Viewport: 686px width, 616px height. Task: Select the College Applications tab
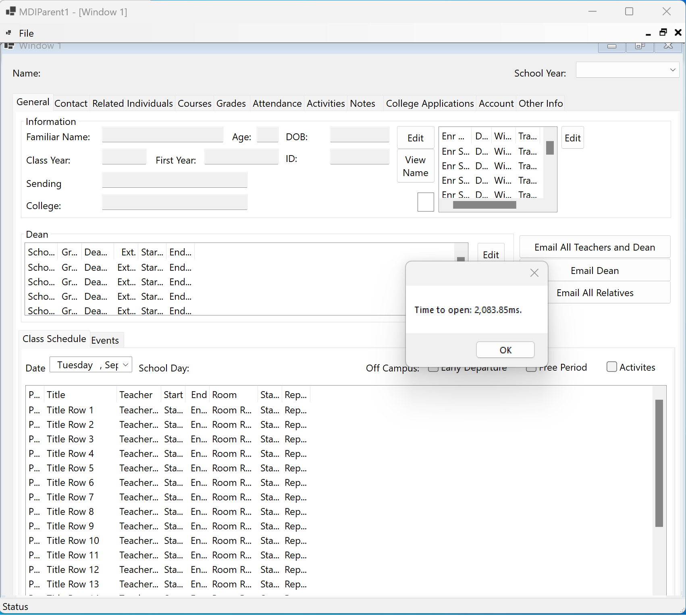pos(430,104)
